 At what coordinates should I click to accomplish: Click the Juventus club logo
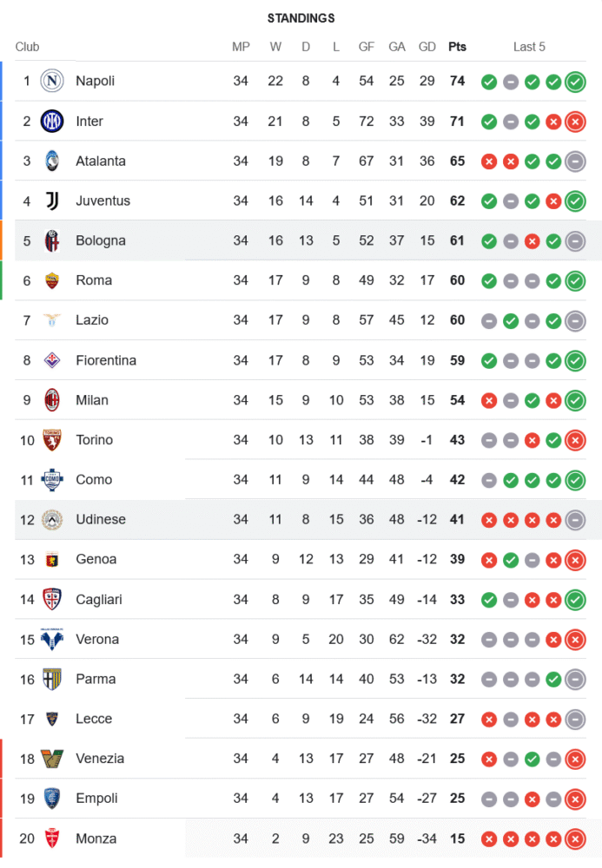coord(53,201)
